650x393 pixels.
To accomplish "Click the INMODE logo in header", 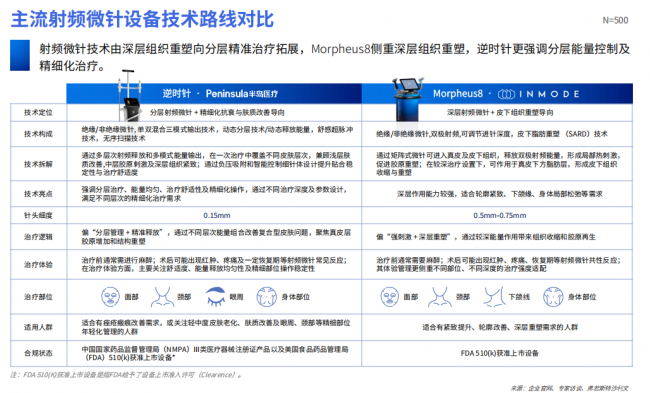I will pyautogui.click(x=538, y=94).
